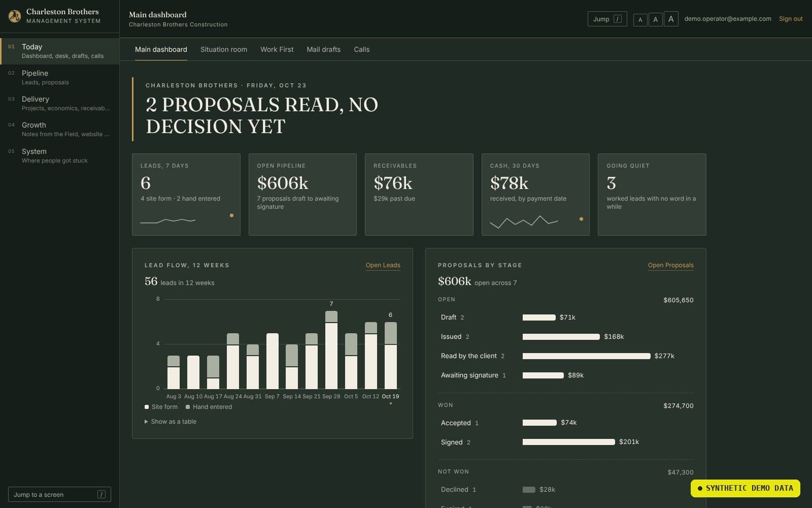Open the System section in the sidebar
Image resolution: width=812 pixels, height=508 pixels.
pyautogui.click(x=60, y=155)
